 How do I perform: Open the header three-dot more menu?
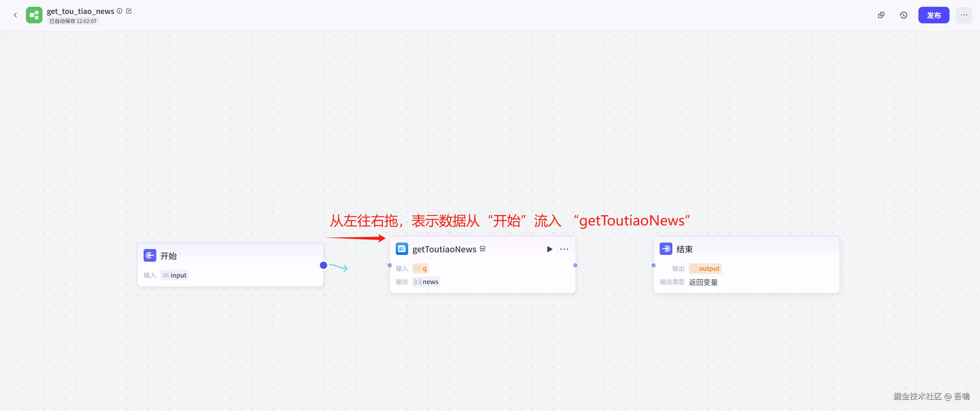964,15
